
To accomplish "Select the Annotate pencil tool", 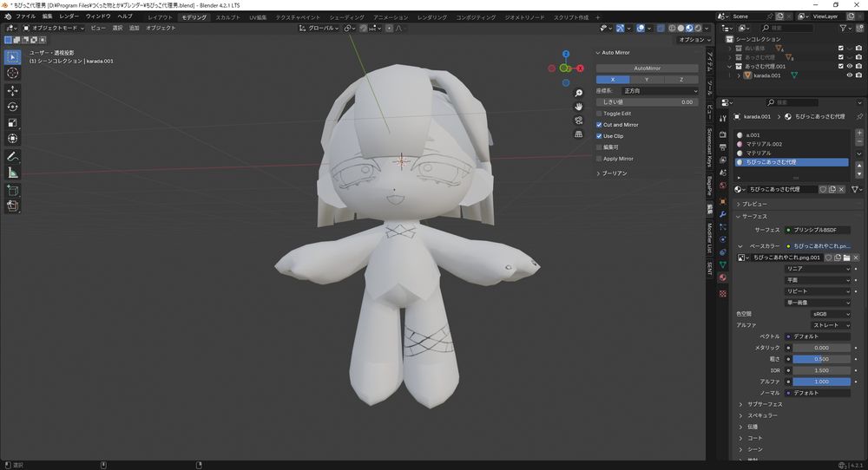I will pyautogui.click(x=13, y=157).
